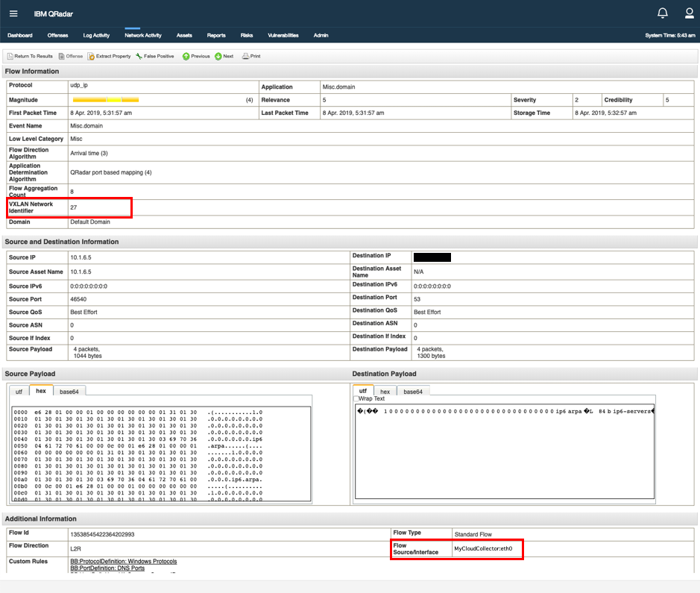Click inside the destination payload text box

pyautogui.click(x=505, y=451)
